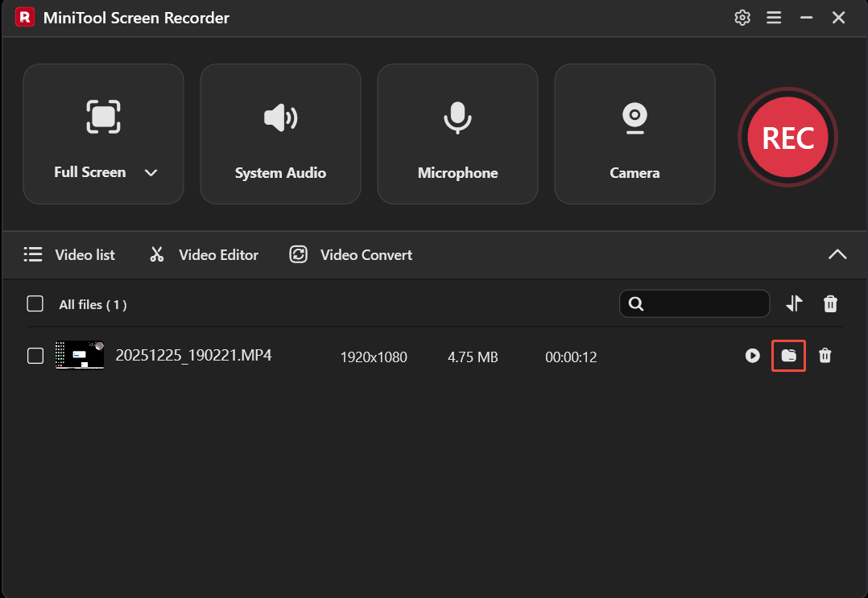Delete the 20251225_190221.MP4 recording
Image resolution: width=868 pixels, height=598 pixels.
(x=825, y=356)
